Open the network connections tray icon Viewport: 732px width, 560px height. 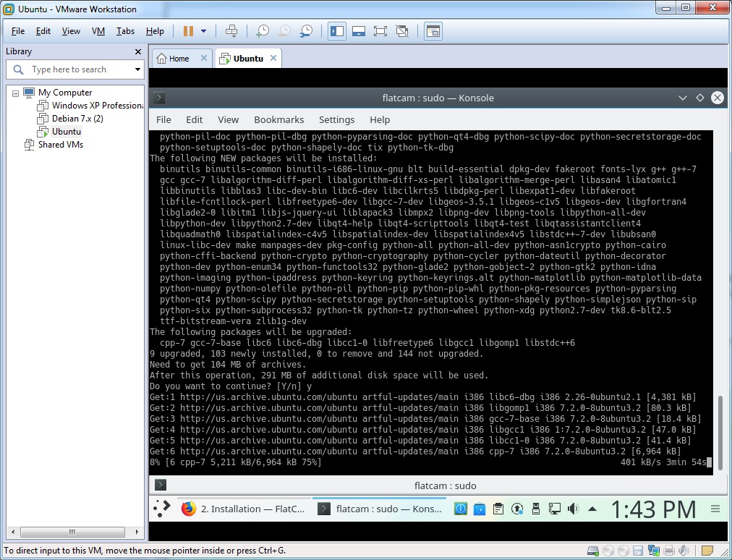tap(554, 509)
